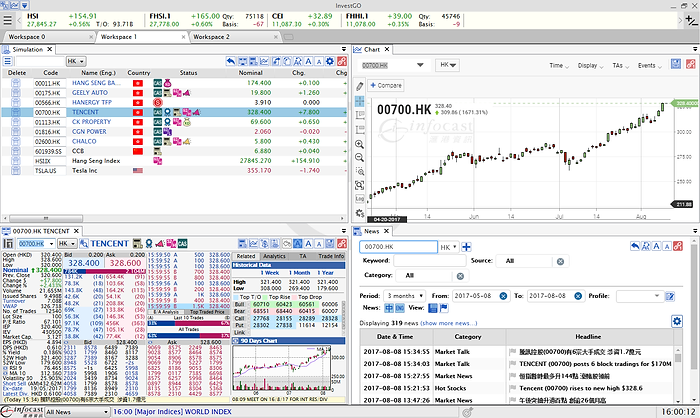The width and height of the screenshot is (700, 418).
Task: Toggle English news language filter
Action: pyautogui.click(x=400, y=308)
